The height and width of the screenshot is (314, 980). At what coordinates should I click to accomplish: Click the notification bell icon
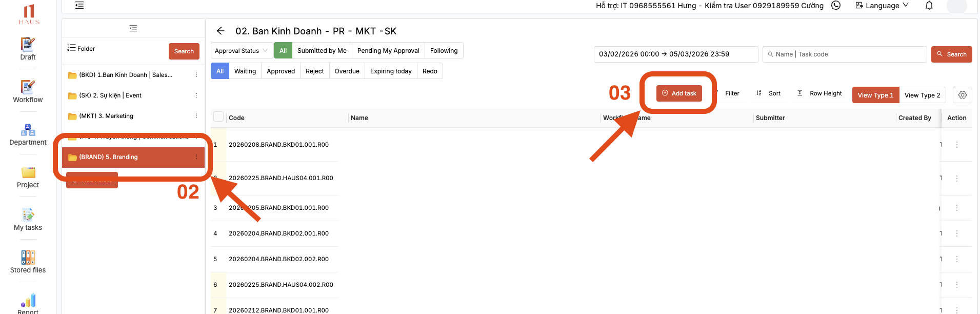coord(929,6)
